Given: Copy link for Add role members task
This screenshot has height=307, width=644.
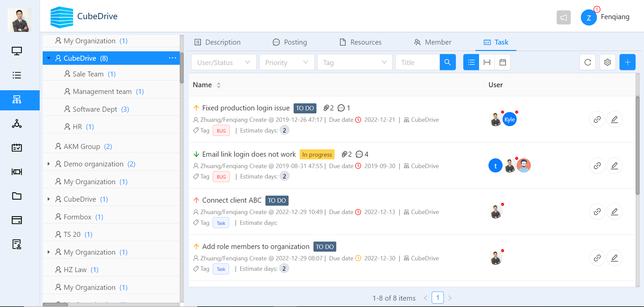Looking at the screenshot, I should pos(597,258).
